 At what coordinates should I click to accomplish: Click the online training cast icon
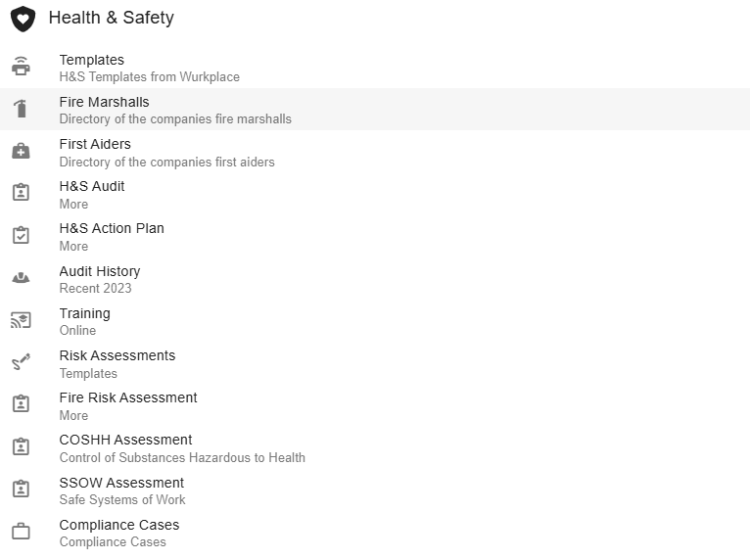[x=21, y=320]
